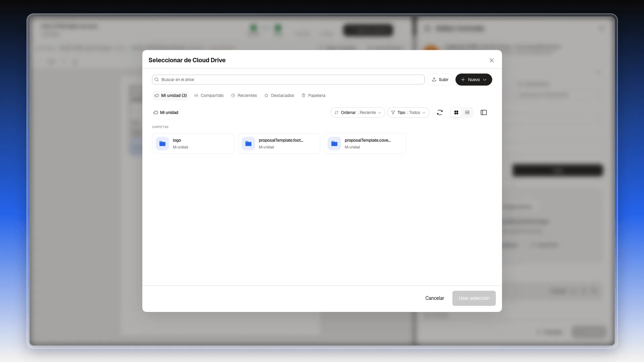Image resolution: width=644 pixels, height=362 pixels.
Task: Open the logo folder
Action: (193, 143)
